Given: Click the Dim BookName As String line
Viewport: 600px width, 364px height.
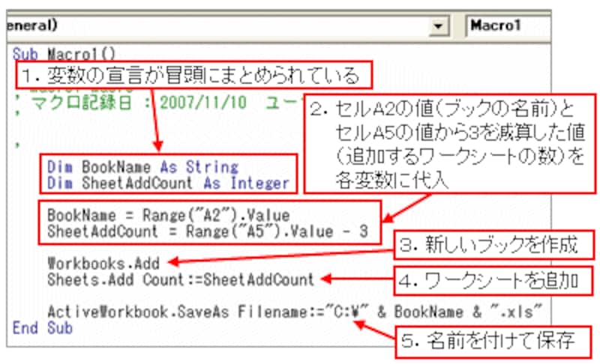Looking at the screenshot, I should pyautogui.click(x=142, y=166).
